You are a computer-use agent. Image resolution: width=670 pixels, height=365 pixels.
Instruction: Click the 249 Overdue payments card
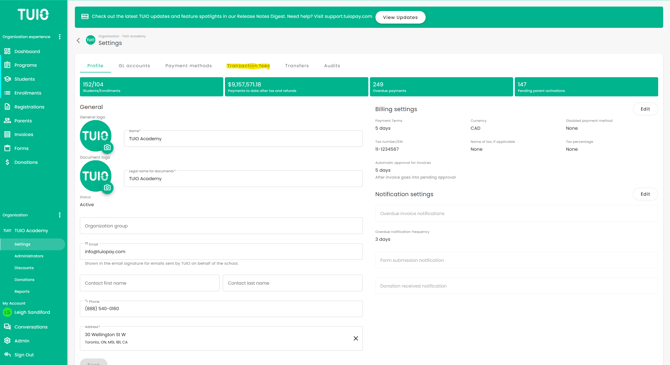441,87
